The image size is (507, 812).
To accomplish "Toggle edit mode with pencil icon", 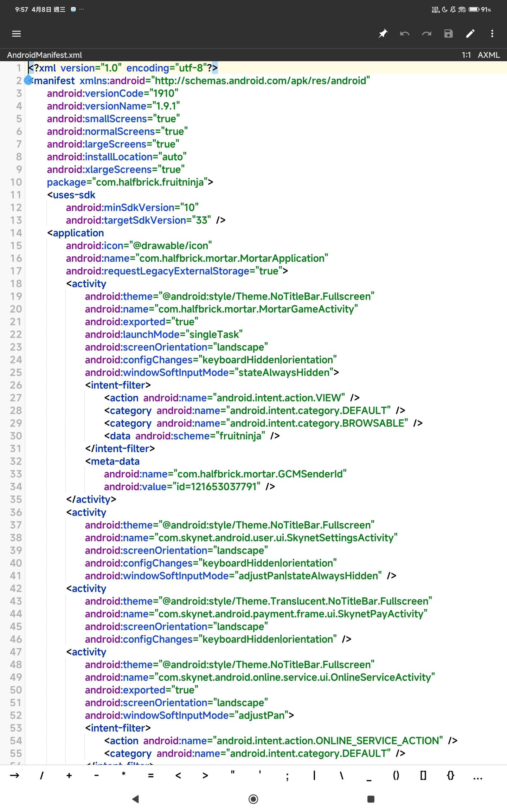I will pos(470,34).
